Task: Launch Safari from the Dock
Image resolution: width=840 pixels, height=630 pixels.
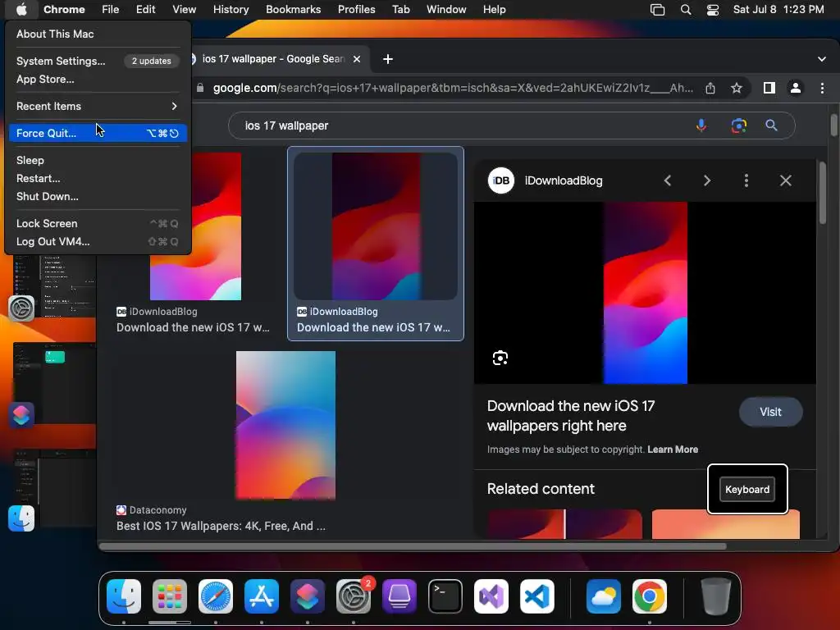Action: click(x=216, y=596)
